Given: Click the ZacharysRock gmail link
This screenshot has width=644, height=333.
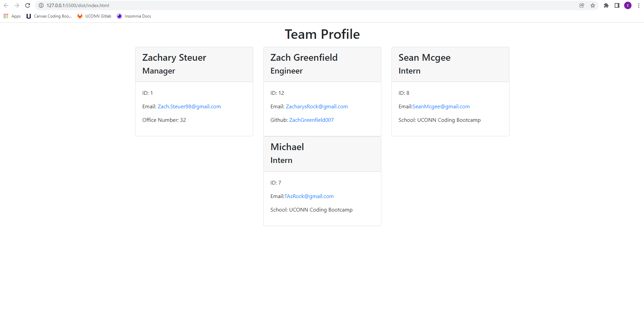Looking at the screenshot, I should (x=317, y=106).
